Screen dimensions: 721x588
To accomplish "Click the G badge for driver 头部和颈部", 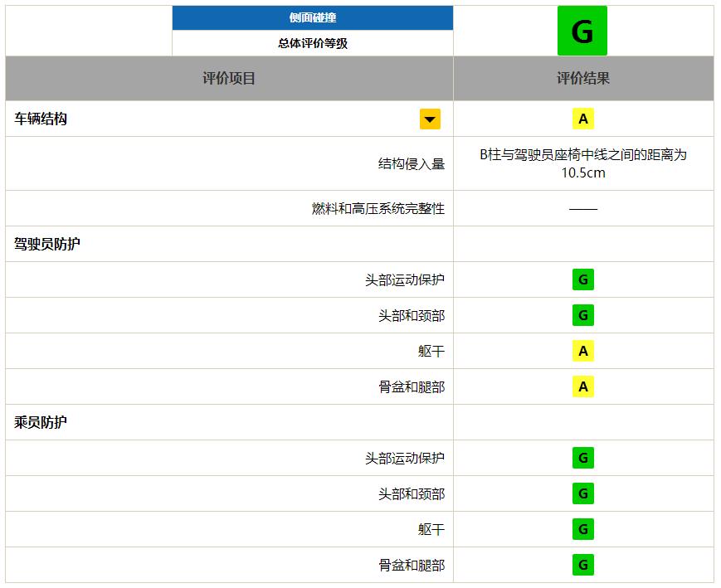I will tap(583, 315).
